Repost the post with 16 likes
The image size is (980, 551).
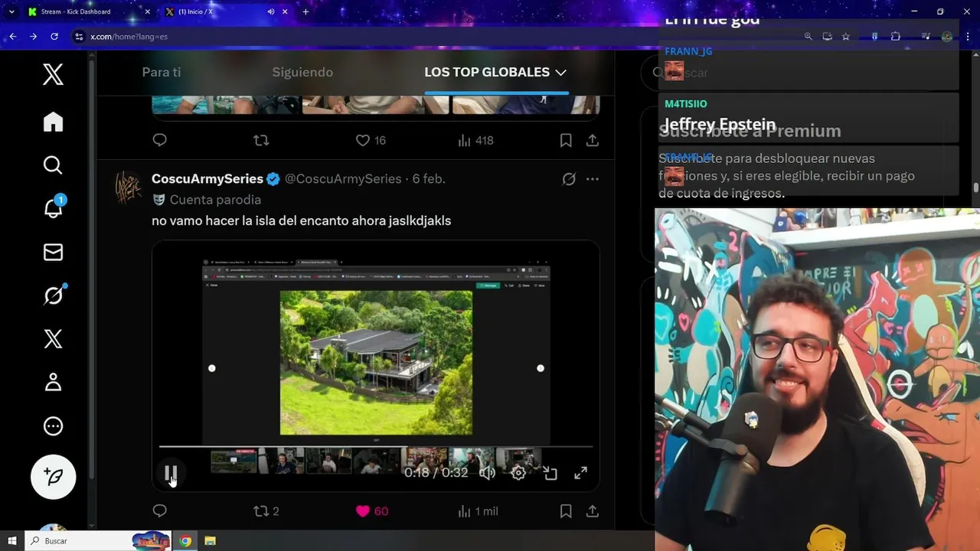coord(261,140)
